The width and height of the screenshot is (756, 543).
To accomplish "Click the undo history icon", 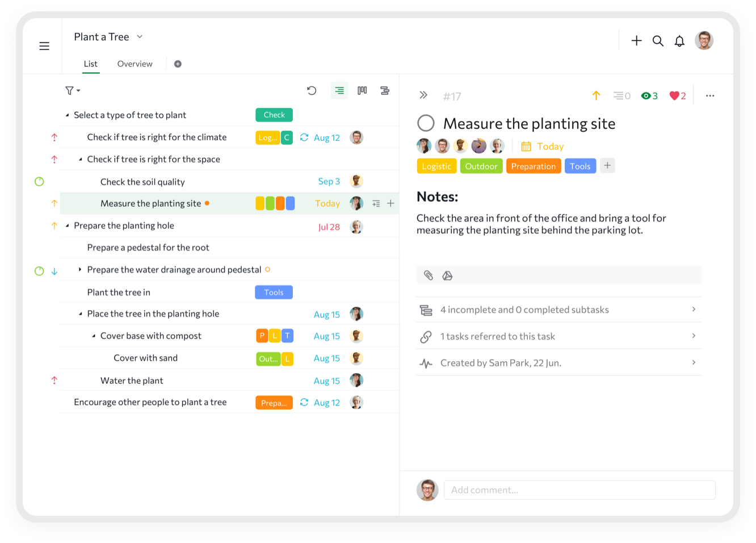I will point(312,90).
